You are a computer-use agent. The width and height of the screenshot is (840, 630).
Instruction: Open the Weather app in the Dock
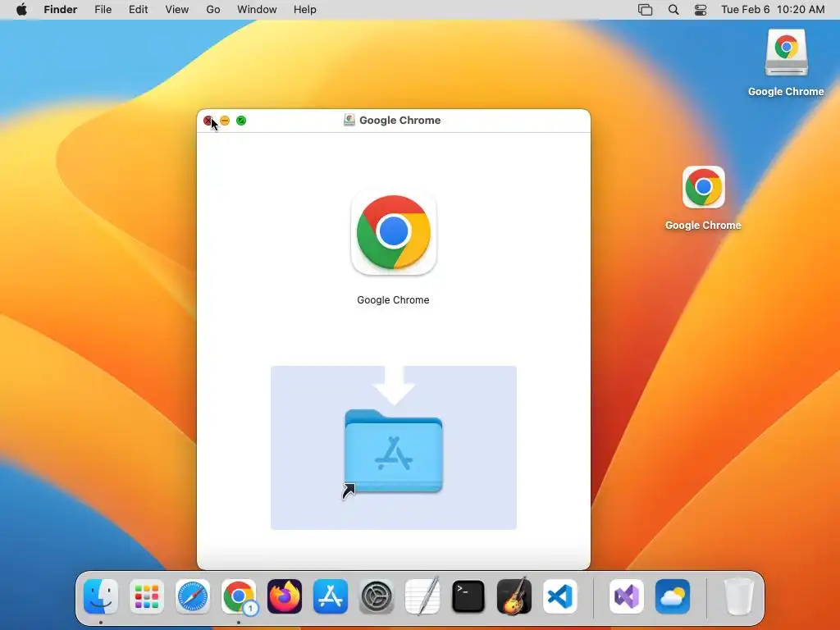[x=673, y=596]
